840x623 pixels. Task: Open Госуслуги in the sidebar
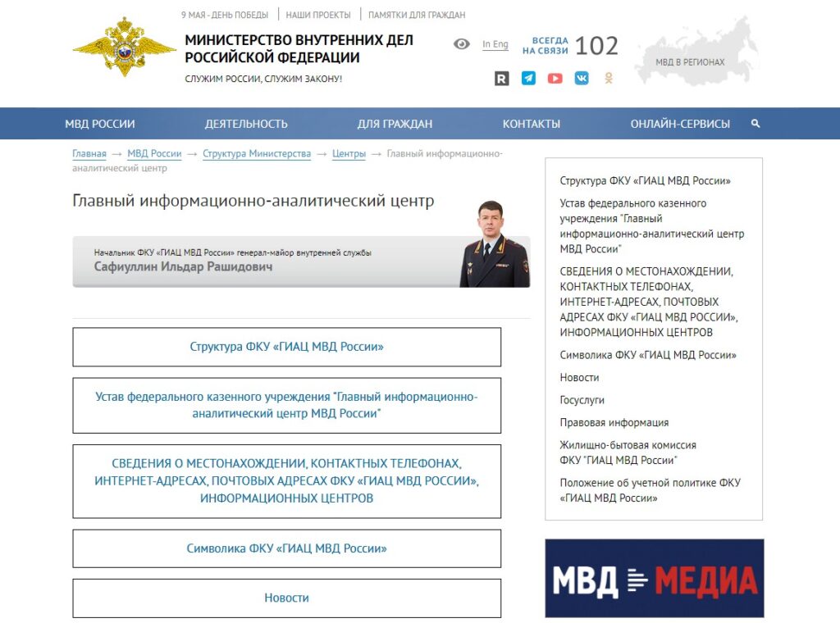(582, 400)
